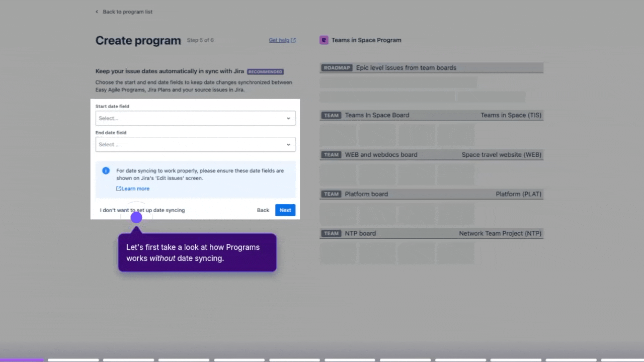
Task: Click the Back button
Action: click(x=263, y=210)
